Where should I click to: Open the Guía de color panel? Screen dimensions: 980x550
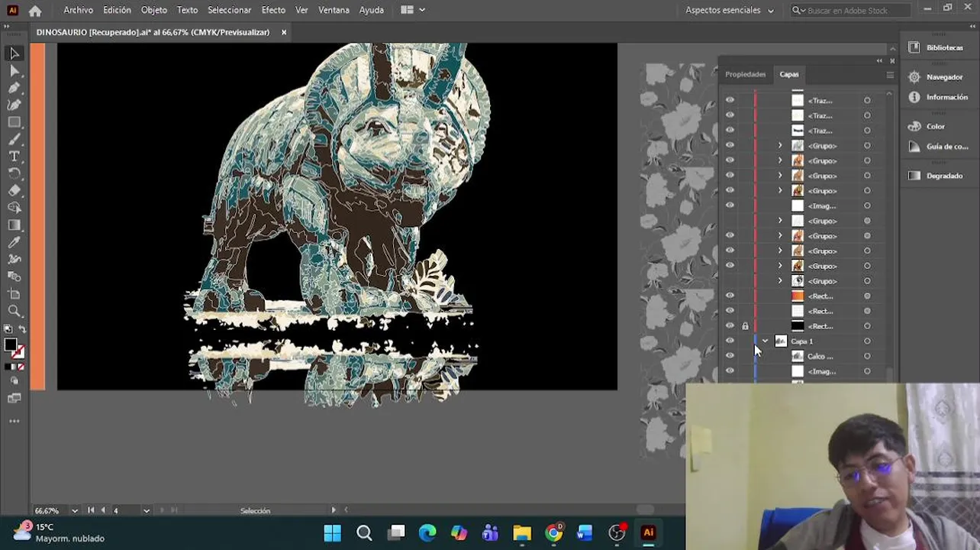(938, 147)
